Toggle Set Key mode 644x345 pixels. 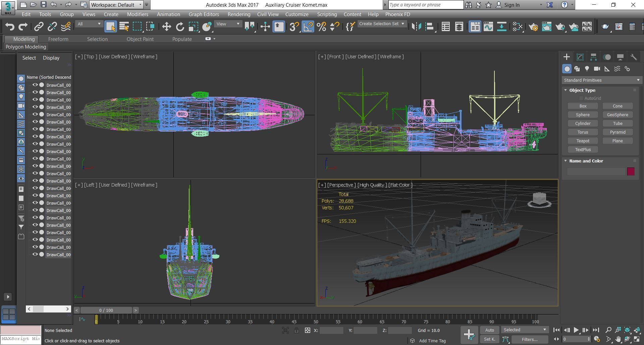[x=489, y=339]
